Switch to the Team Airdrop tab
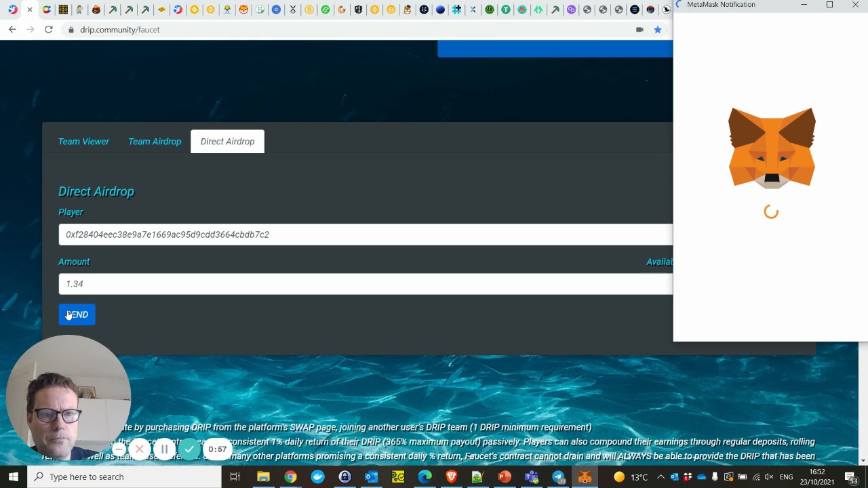 tap(155, 142)
